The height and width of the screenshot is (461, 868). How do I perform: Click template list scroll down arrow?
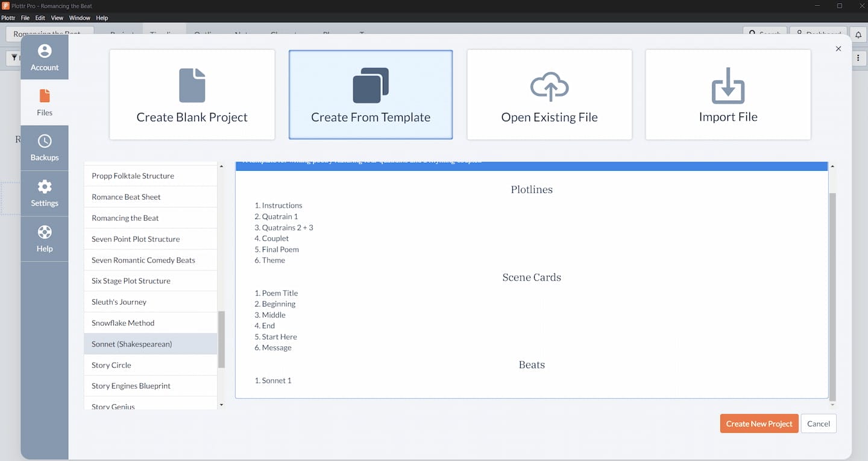pyautogui.click(x=221, y=405)
